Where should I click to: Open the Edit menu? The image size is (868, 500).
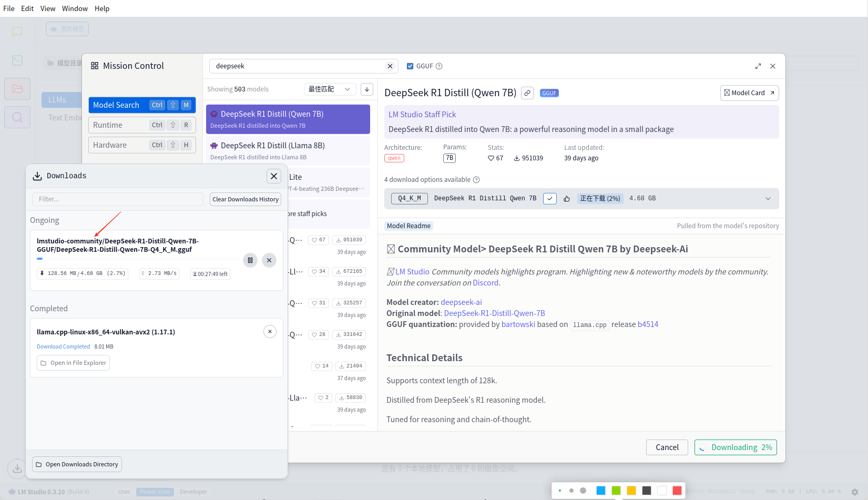pyautogui.click(x=27, y=8)
